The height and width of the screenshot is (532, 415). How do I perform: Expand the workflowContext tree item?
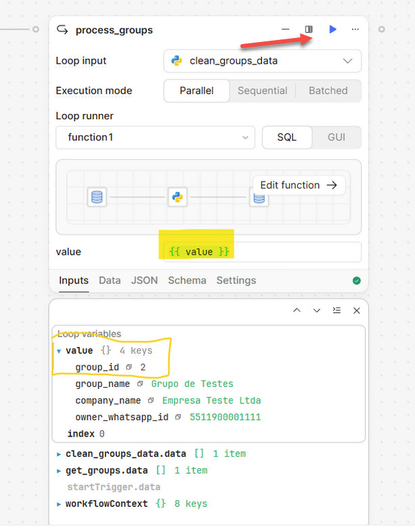click(x=60, y=504)
